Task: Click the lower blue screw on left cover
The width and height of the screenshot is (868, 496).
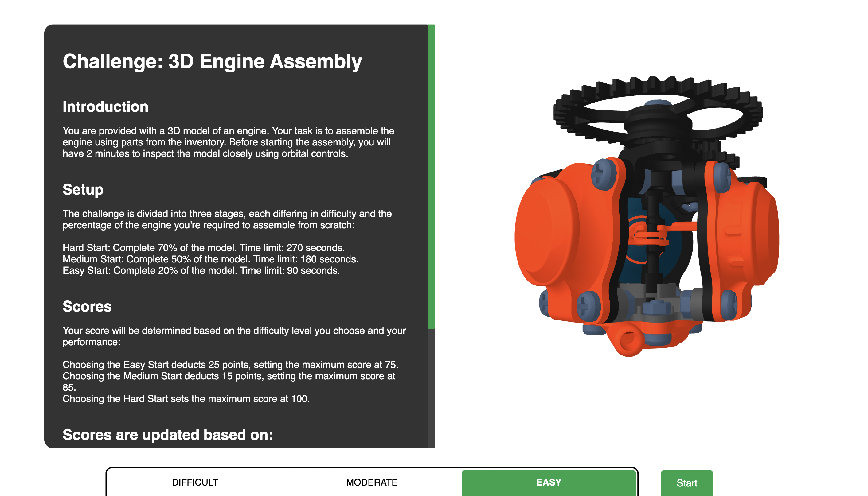Action: point(588,306)
